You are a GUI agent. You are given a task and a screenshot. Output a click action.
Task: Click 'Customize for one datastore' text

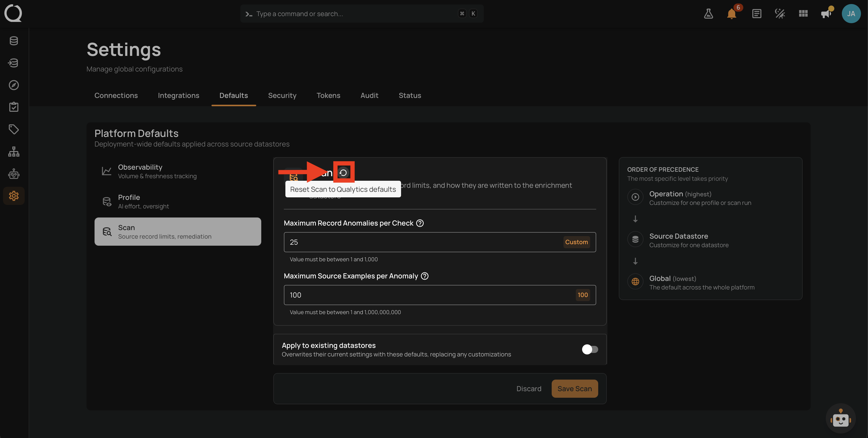click(x=689, y=245)
